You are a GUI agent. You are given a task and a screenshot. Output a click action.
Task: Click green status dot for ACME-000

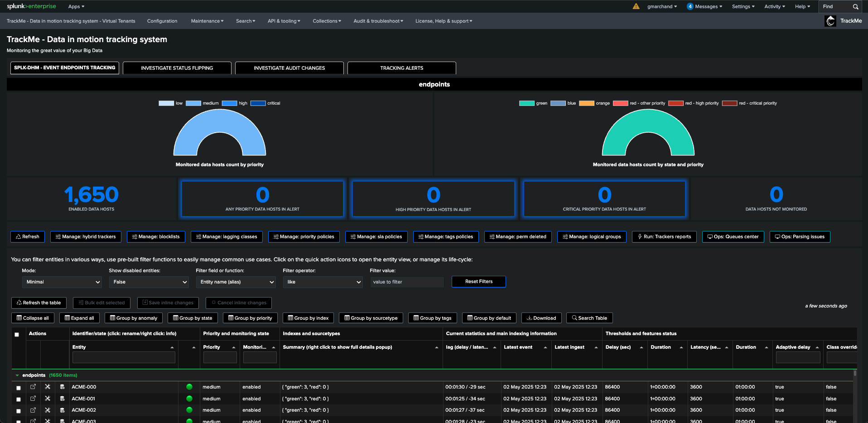(x=189, y=387)
